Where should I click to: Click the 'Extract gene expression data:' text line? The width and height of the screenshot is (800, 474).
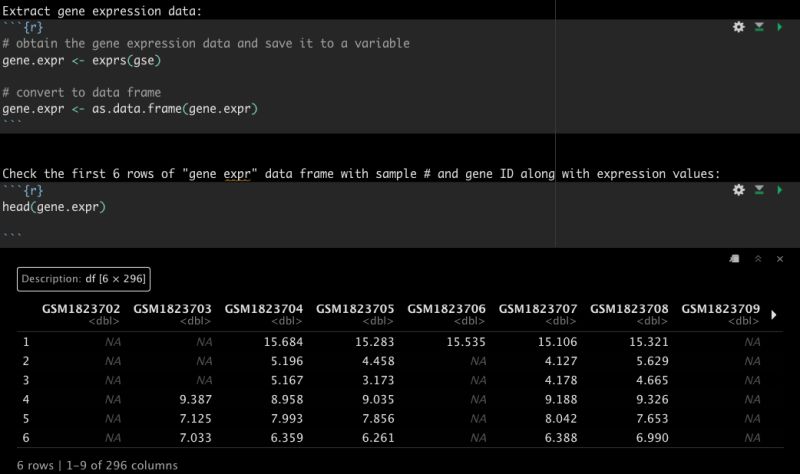(x=102, y=11)
